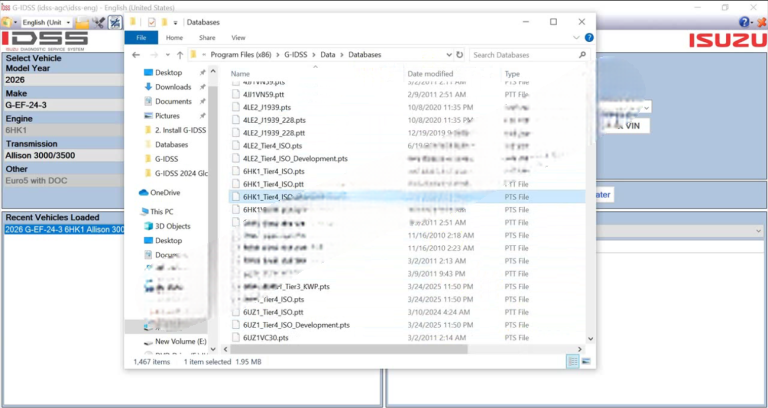The image size is (768, 408).
Task: Open the '2. Install G-IDSS' folder shortcut
Action: tap(180, 130)
